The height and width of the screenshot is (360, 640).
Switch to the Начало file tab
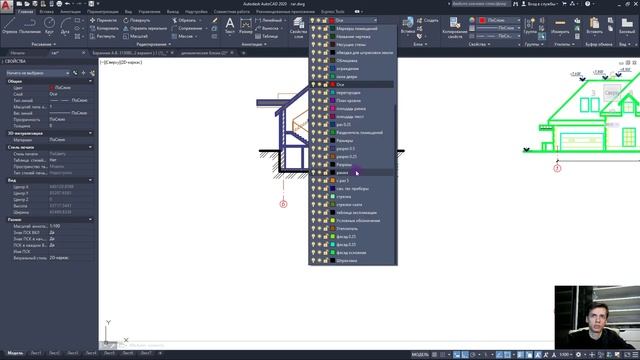click(18, 53)
